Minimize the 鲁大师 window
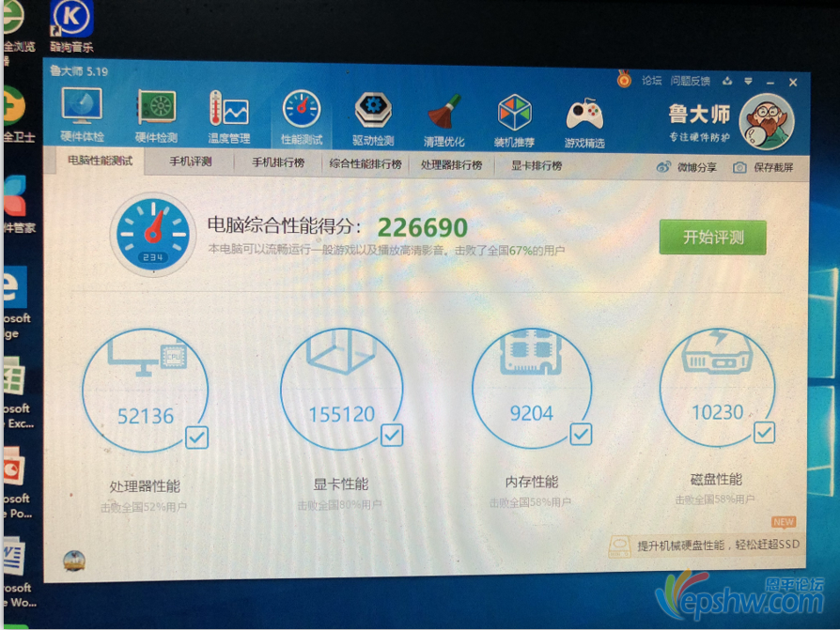The width and height of the screenshot is (840, 630). point(770,83)
